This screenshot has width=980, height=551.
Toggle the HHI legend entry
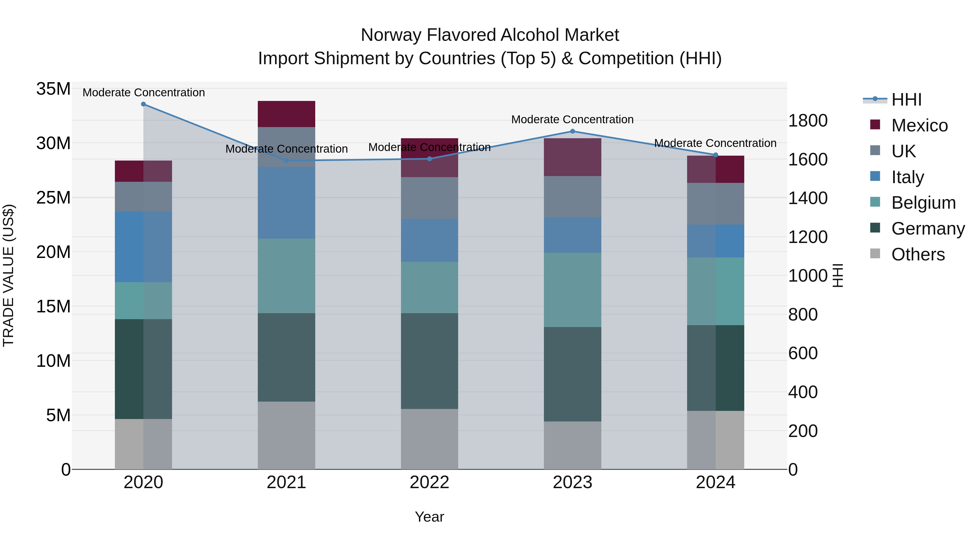892,100
